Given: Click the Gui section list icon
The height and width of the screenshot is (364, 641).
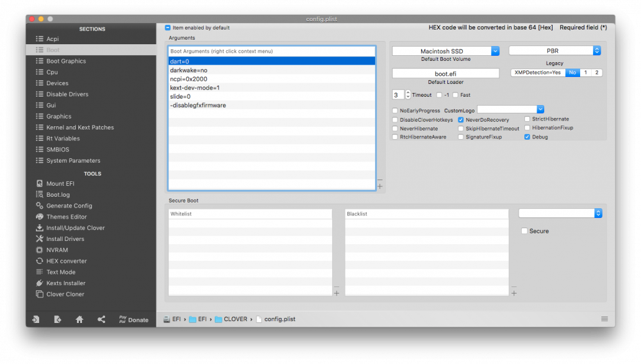Looking at the screenshot, I should [39, 105].
